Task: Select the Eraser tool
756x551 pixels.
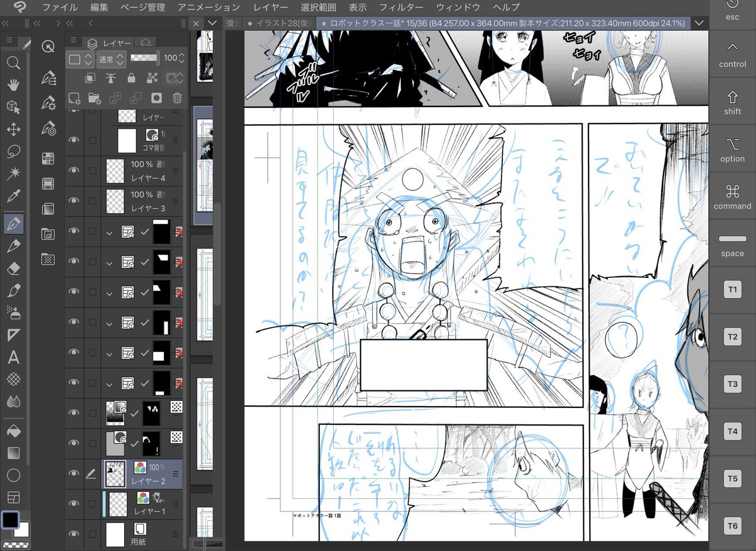Action: pyautogui.click(x=13, y=269)
